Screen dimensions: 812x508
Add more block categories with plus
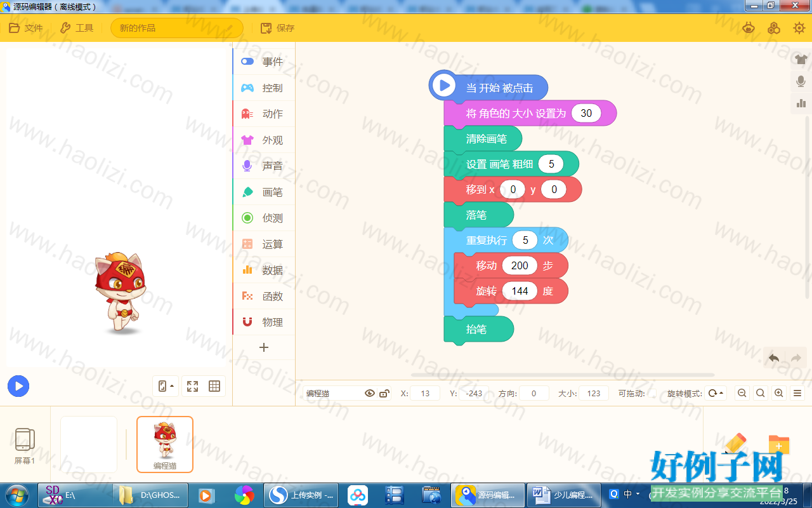(x=264, y=347)
